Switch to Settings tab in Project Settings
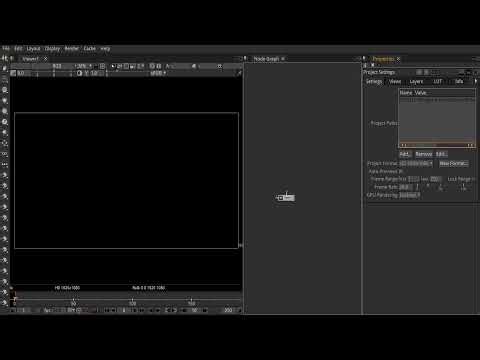Image resolution: width=480 pixels, height=360 pixels. 374,81
